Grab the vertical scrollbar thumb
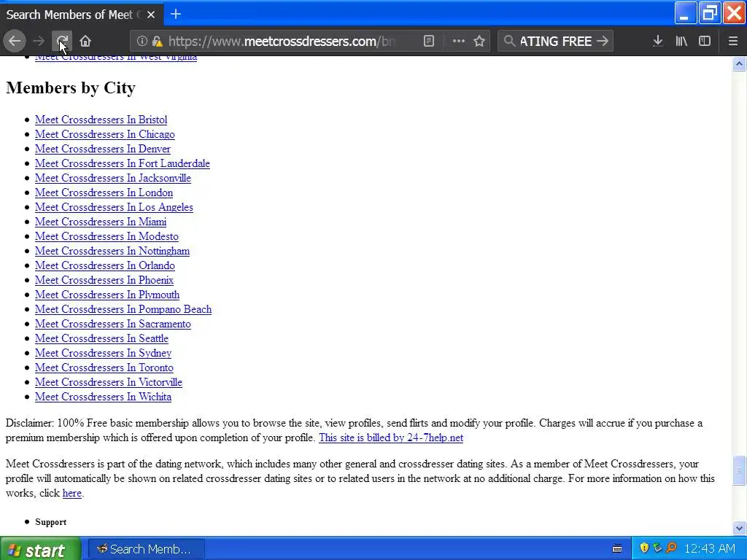Viewport: 747px width, 560px height. (740, 470)
